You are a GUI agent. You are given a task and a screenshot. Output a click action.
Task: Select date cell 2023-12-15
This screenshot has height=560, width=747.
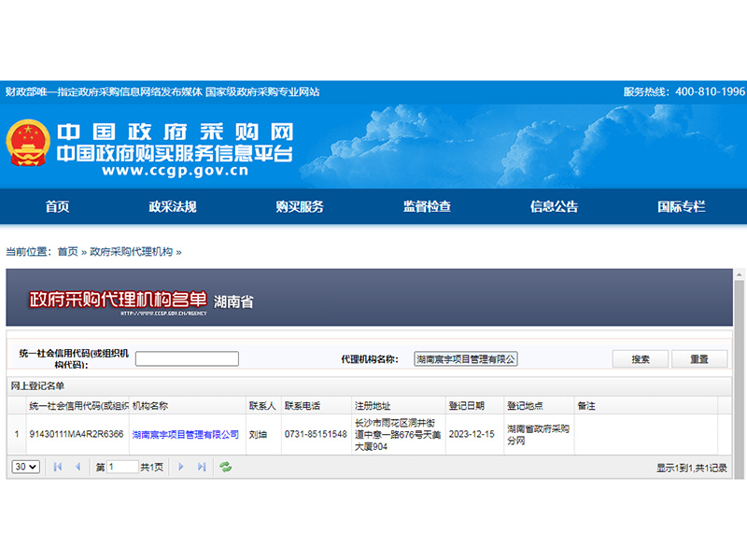pyautogui.click(x=474, y=434)
